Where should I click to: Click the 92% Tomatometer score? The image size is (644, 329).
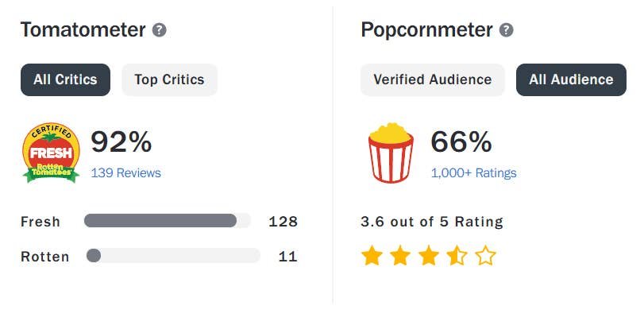click(121, 142)
